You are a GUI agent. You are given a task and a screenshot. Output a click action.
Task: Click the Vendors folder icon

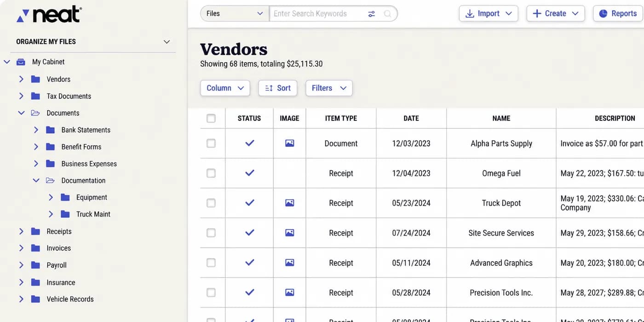point(35,79)
